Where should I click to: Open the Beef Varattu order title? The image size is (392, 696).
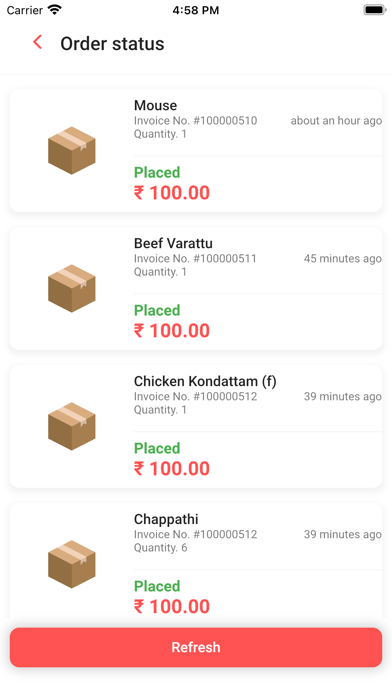pyautogui.click(x=173, y=243)
